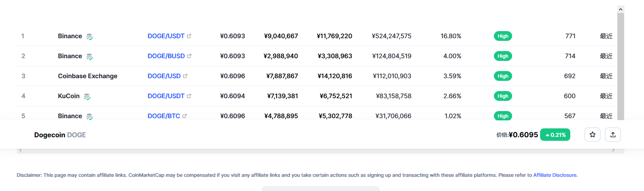
Task: Click the High confidence badge in row 1
Action: coord(503,36)
